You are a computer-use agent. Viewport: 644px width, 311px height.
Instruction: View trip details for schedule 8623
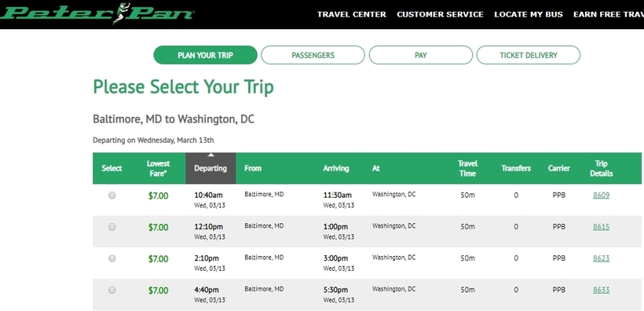coord(602,258)
